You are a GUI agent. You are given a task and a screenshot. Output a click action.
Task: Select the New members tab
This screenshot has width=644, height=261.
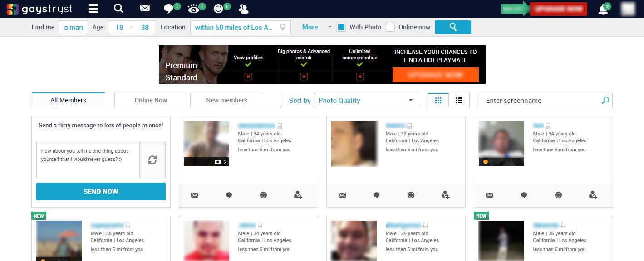[x=226, y=100]
